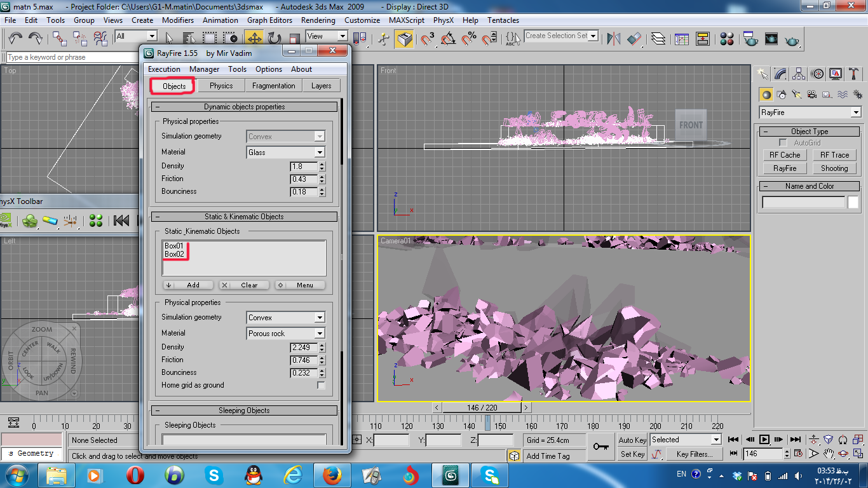Image resolution: width=868 pixels, height=488 pixels.
Task: Toggle the AutoGrid checkbox
Action: pyautogui.click(x=783, y=143)
